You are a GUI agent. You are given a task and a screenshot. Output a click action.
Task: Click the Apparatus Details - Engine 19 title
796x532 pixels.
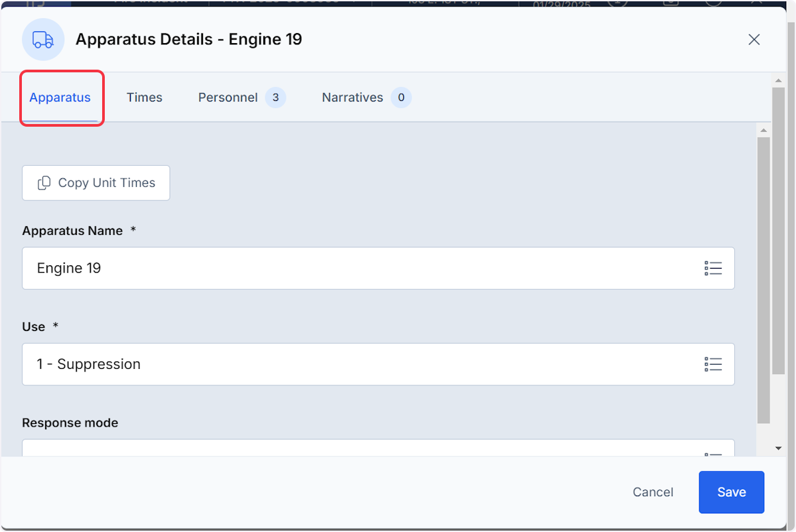(x=189, y=39)
